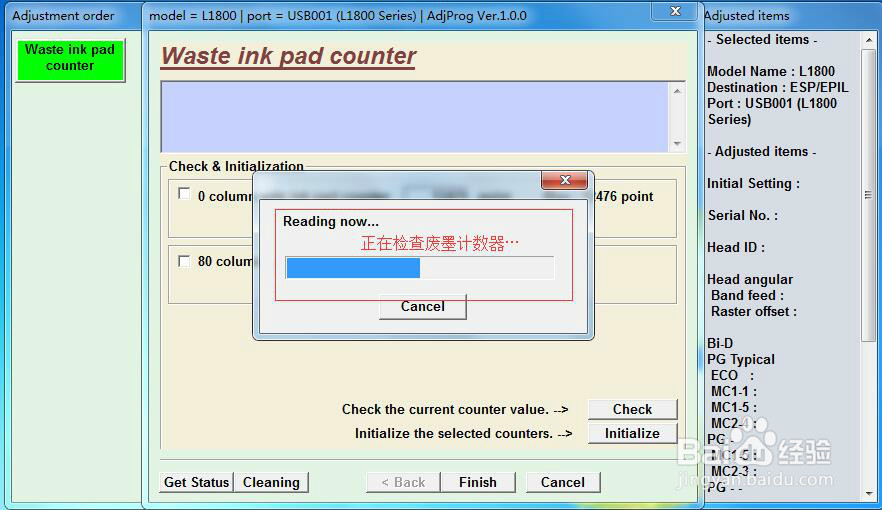Screen dimensions: 882x510
Task: Click the Reading now... message
Action: tap(331, 222)
